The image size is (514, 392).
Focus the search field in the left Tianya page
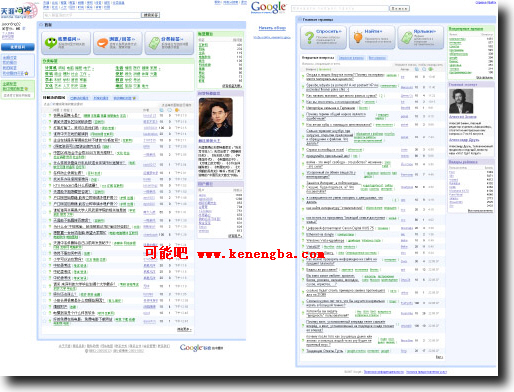click(x=92, y=15)
